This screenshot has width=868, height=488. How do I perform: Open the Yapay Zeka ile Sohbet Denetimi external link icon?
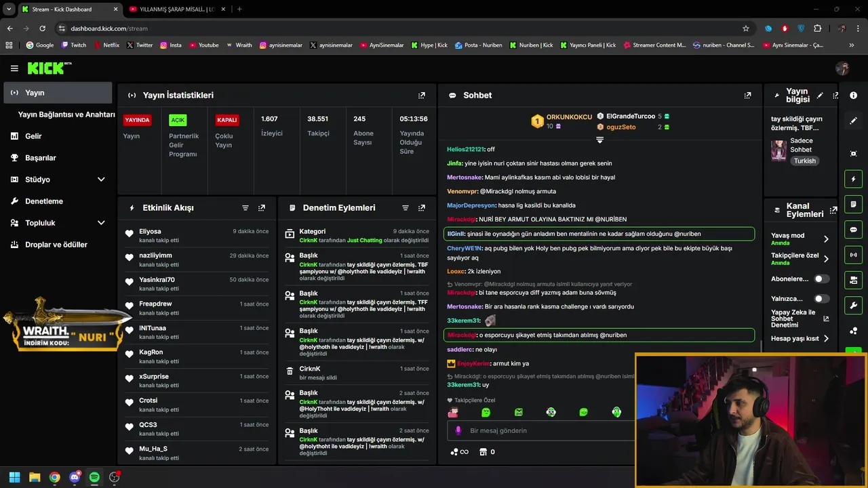[x=826, y=319]
